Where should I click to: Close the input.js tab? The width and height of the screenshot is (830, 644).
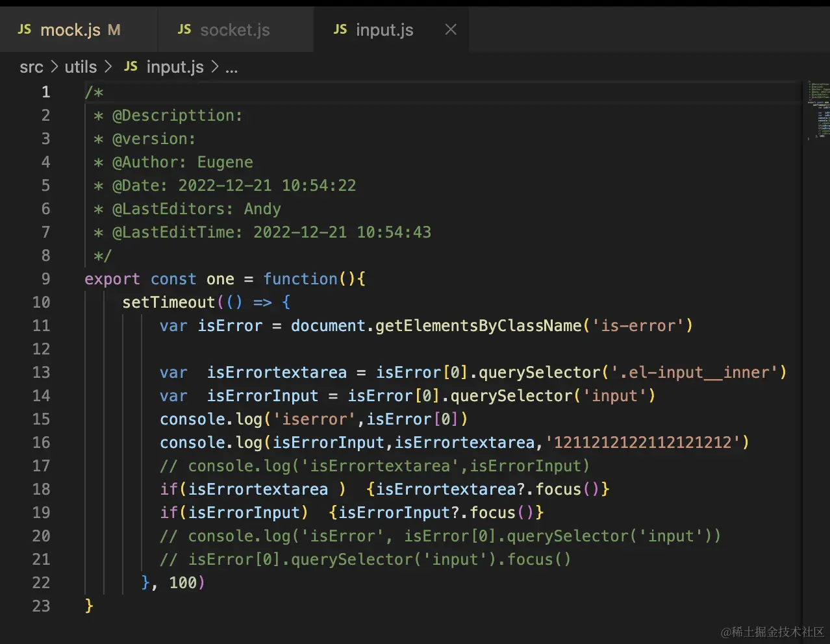tap(451, 30)
